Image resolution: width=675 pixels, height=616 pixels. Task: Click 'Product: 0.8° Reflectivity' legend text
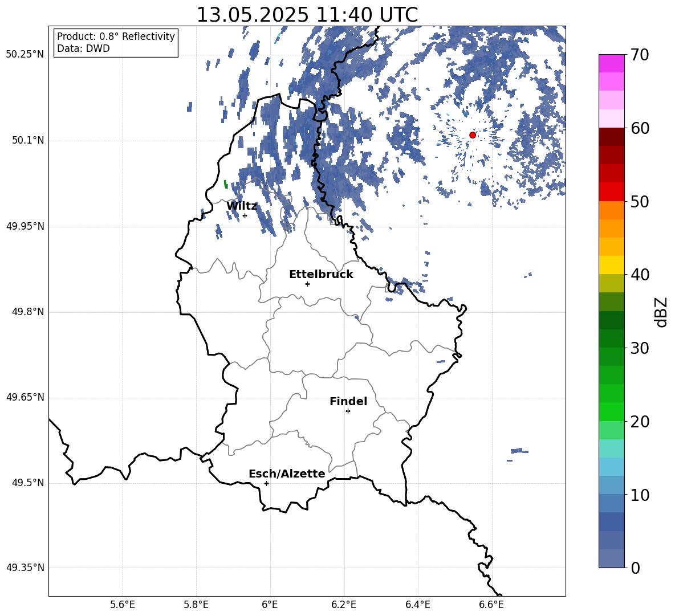click(x=116, y=36)
